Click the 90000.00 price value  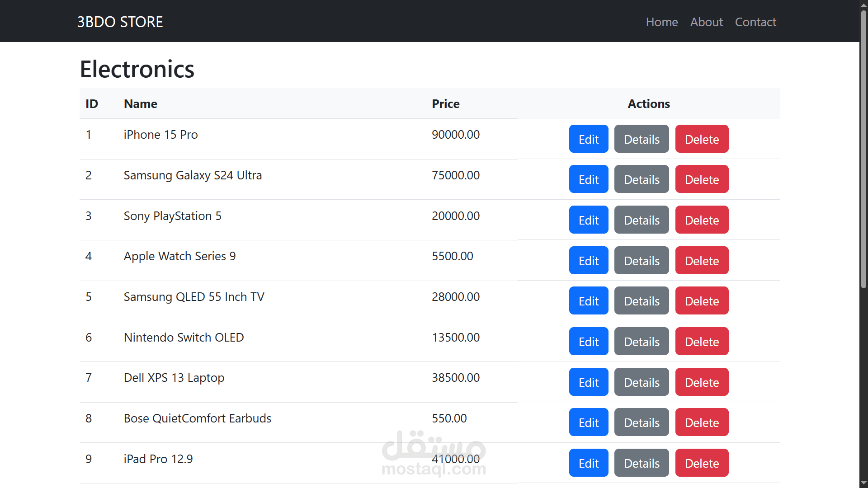coord(456,135)
